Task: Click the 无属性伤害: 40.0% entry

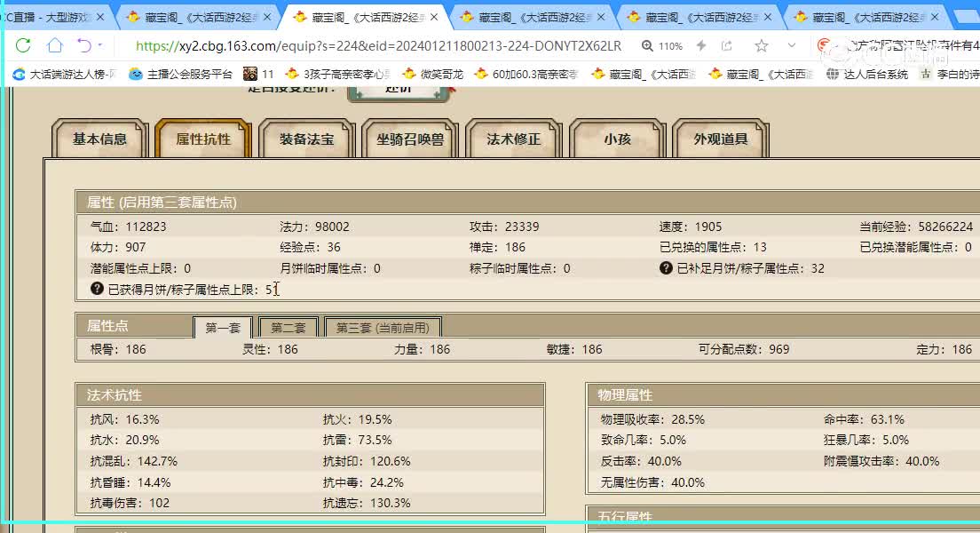Action: [652, 482]
